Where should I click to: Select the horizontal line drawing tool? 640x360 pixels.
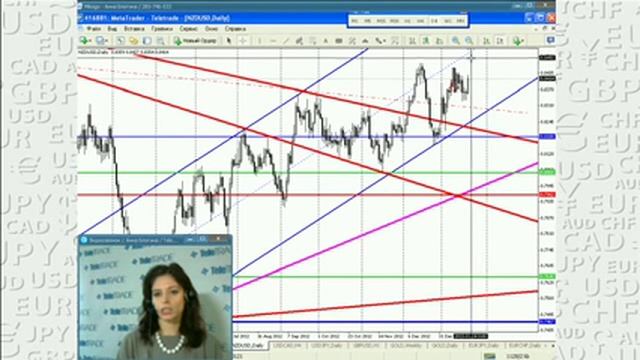coord(273,40)
